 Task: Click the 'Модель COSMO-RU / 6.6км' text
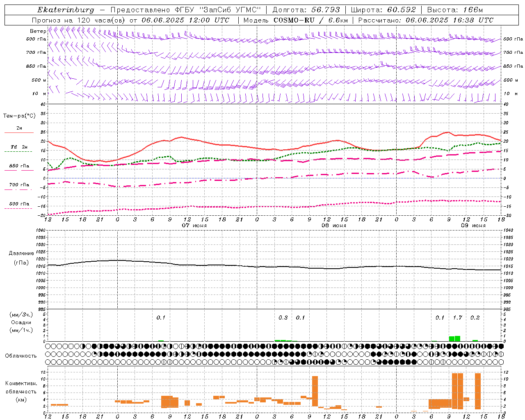click(x=296, y=20)
